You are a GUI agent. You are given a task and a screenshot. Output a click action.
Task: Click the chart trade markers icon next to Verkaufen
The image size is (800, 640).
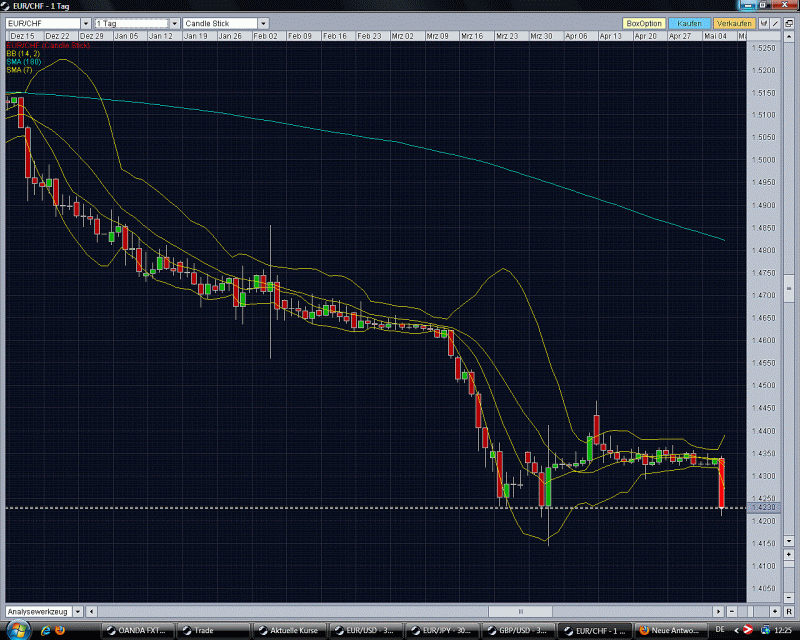[763, 23]
